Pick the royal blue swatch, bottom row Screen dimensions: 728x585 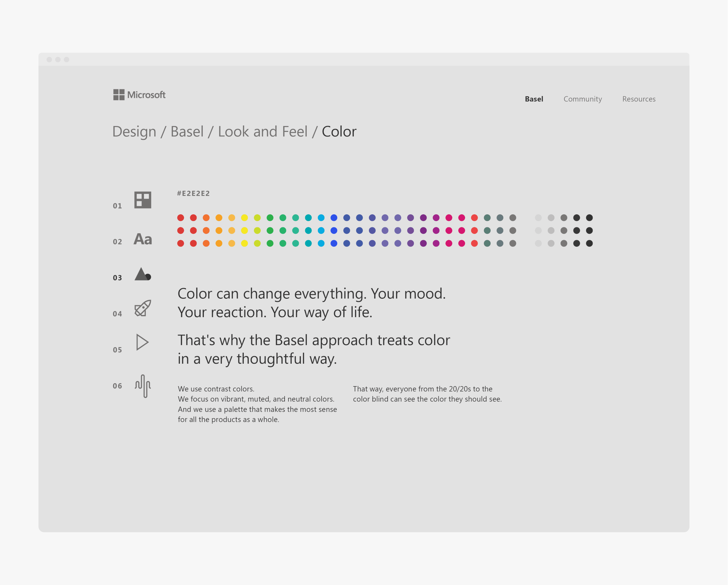pos(334,243)
